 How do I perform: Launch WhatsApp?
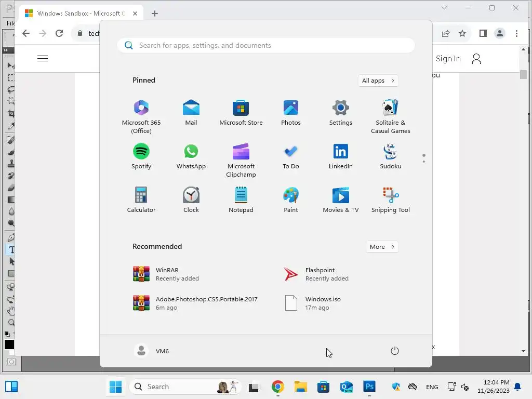point(191,156)
